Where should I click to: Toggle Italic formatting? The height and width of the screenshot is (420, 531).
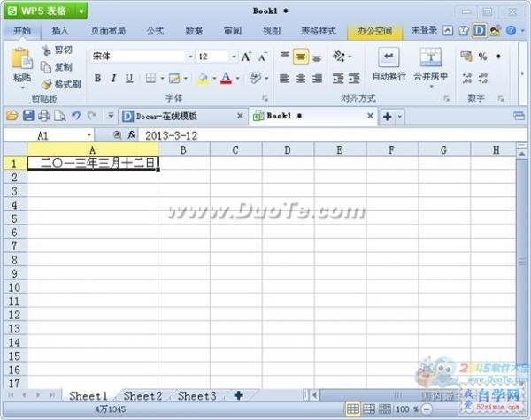click(113, 79)
